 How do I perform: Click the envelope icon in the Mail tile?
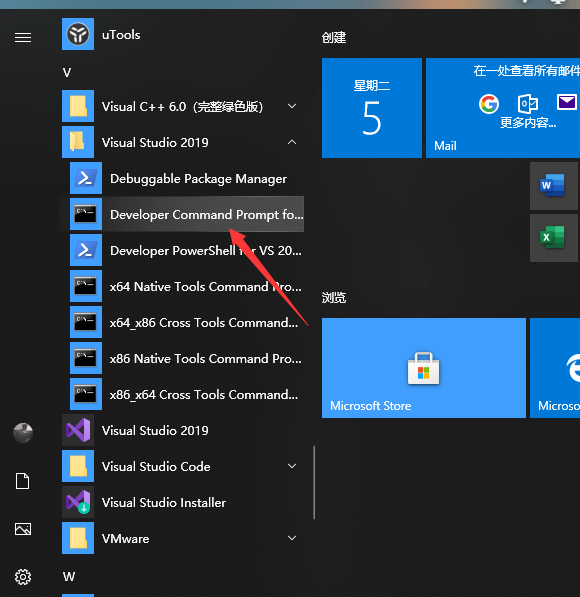click(567, 102)
